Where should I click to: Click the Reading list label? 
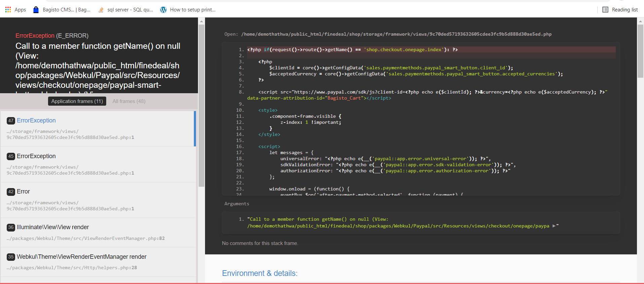(x=625, y=10)
